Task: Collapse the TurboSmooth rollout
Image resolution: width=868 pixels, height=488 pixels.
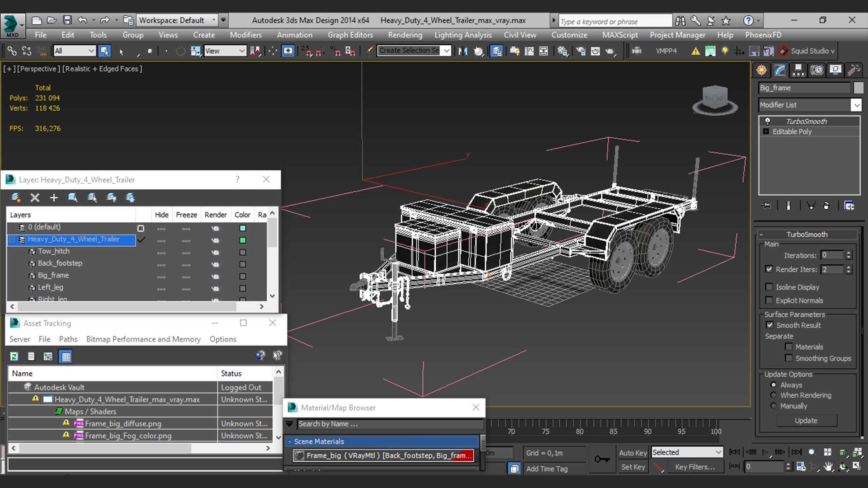Action: [807, 235]
